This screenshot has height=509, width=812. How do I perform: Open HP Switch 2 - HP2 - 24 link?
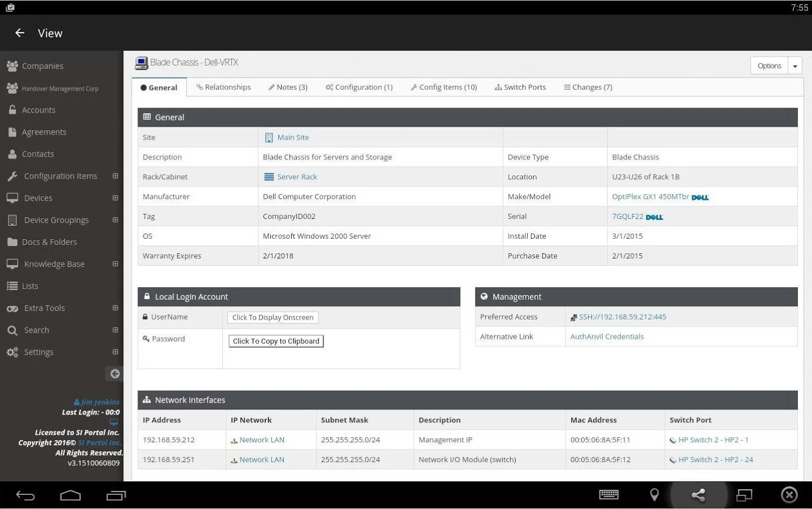[715, 460]
